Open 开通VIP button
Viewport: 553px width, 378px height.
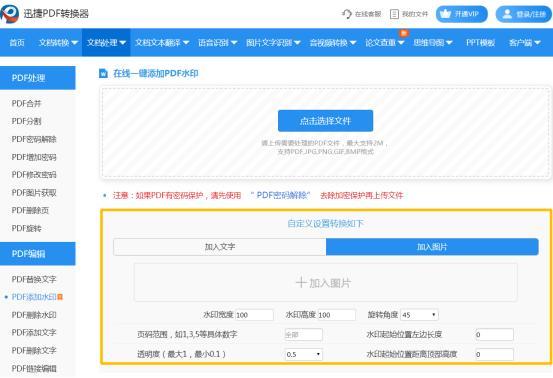(462, 14)
